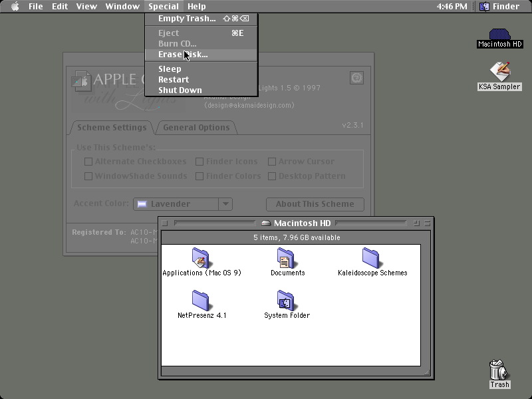Click the "5 items, 7.96 GB available" status text

[297, 237]
